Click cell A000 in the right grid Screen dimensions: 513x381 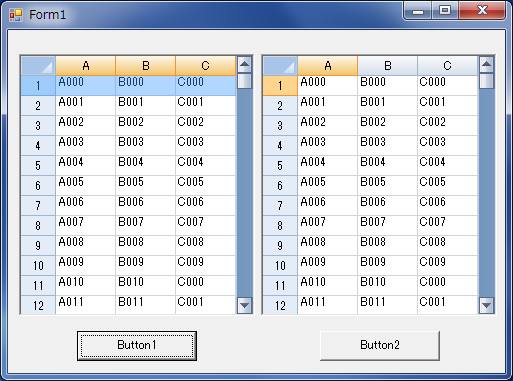point(327,86)
